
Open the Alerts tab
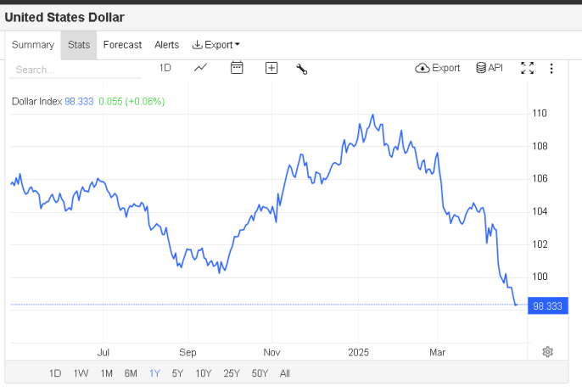point(166,45)
